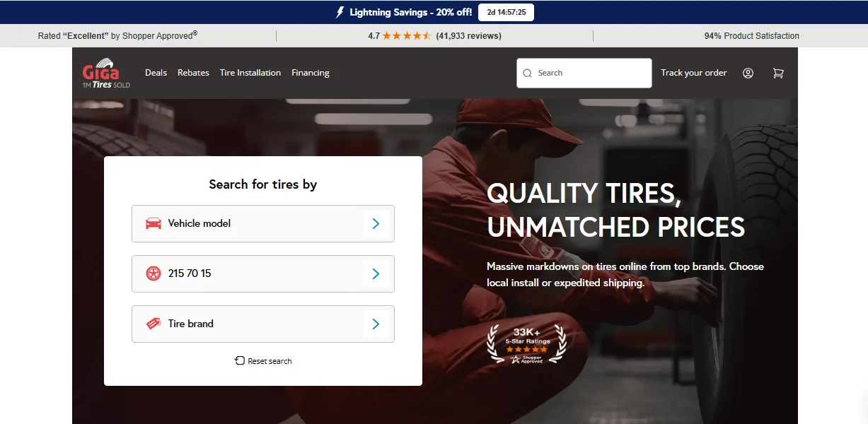Focus the Search input field

[x=584, y=73]
